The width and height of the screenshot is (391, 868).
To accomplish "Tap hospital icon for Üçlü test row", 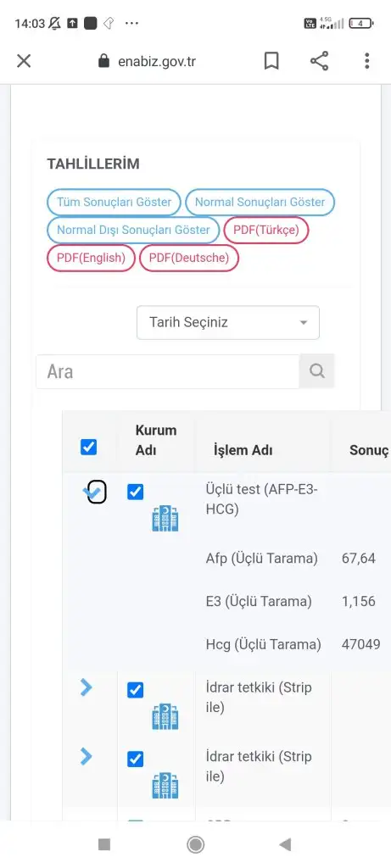I will (x=165, y=518).
